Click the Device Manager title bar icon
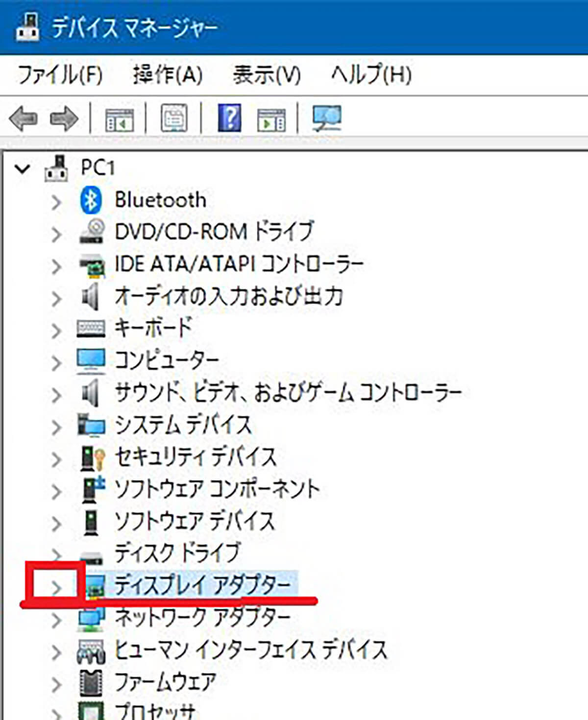Viewport: 588px width, 720px height. pyautogui.click(x=27, y=27)
